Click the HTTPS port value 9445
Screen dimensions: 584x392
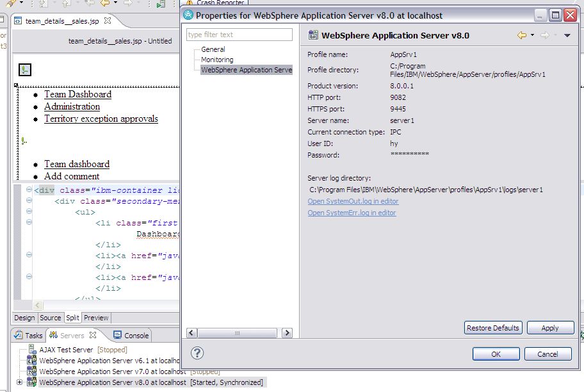point(398,109)
